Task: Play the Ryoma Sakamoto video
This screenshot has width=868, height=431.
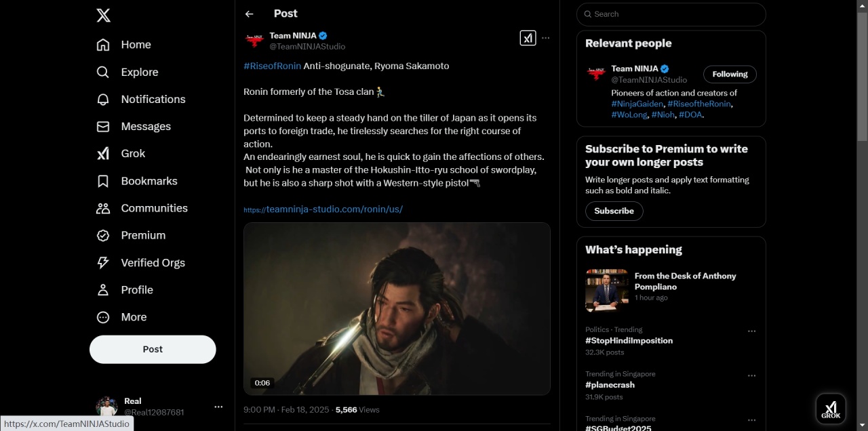Action: click(x=397, y=309)
